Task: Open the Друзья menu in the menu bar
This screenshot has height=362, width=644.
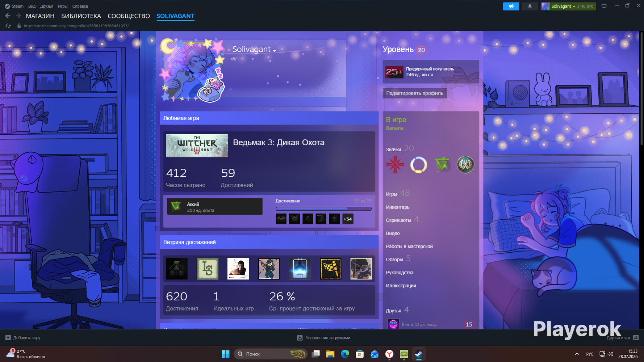Action: pos(47,6)
